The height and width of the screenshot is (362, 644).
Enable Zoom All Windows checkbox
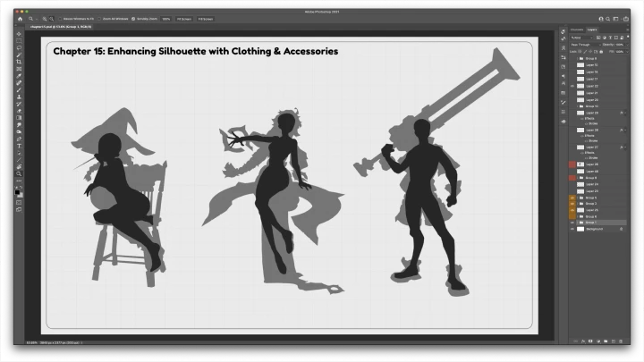click(99, 19)
